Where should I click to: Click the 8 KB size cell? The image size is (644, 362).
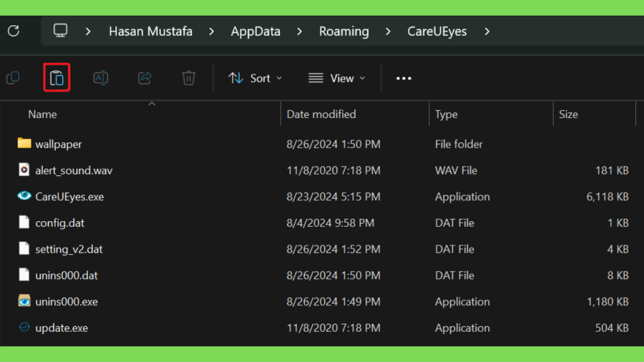click(618, 275)
